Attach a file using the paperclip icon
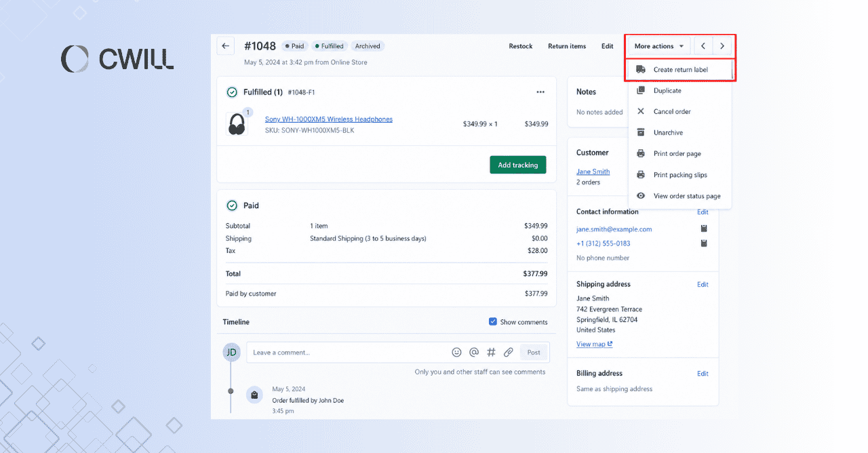The height and width of the screenshot is (453, 868). (x=509, y=353)
